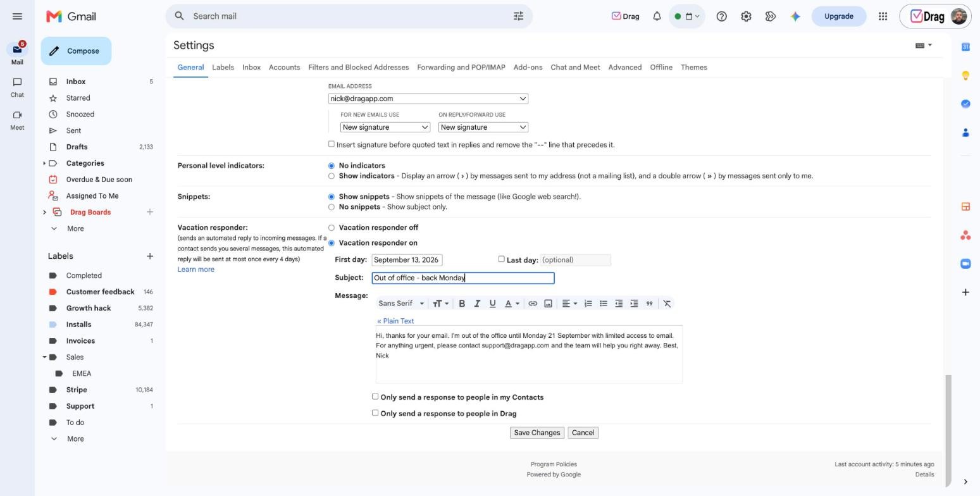Apply numbered list formatting
Screen dimensions: 980x496
pyautogui.click(x=588, y=304)
